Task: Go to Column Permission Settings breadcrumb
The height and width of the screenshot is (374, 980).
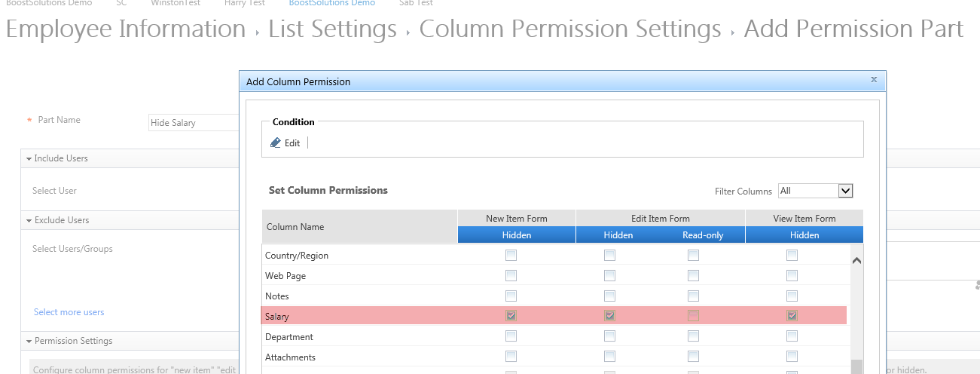Action: (570, 29)
